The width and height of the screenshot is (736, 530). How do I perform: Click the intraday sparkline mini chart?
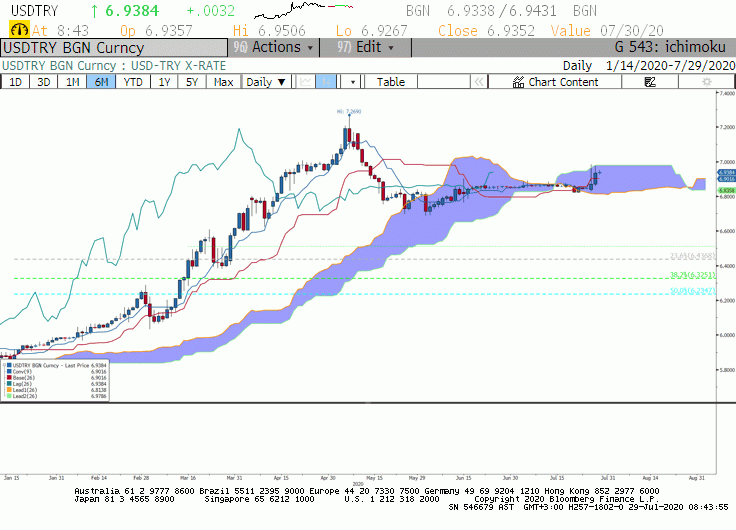click(303, 10)
